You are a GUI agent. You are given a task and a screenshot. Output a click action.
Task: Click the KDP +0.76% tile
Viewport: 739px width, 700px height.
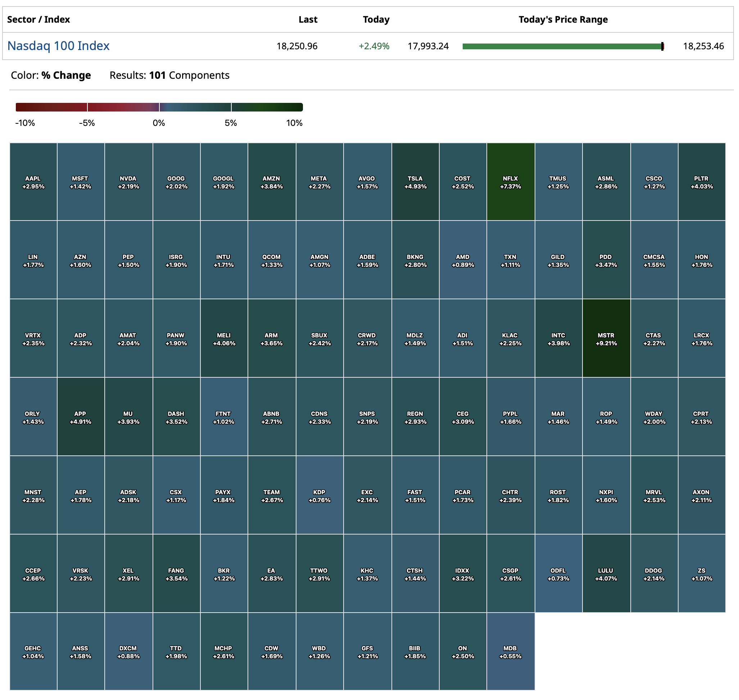coord(319,496)
